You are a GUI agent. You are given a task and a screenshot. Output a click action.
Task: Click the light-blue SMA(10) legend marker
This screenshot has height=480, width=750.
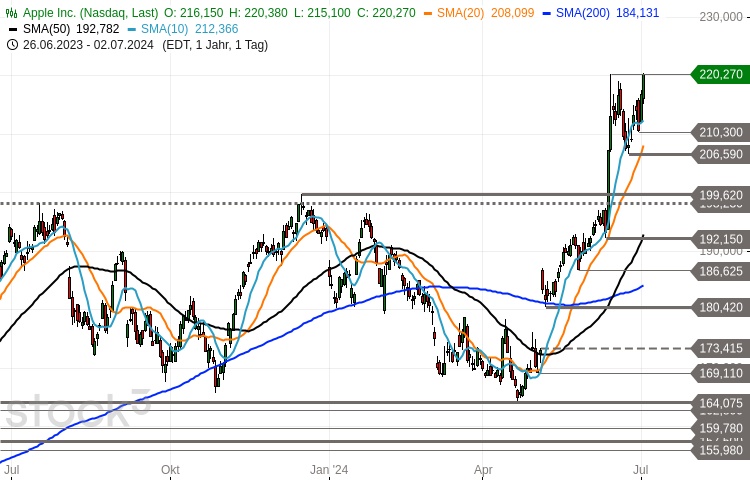click(132, 30)
